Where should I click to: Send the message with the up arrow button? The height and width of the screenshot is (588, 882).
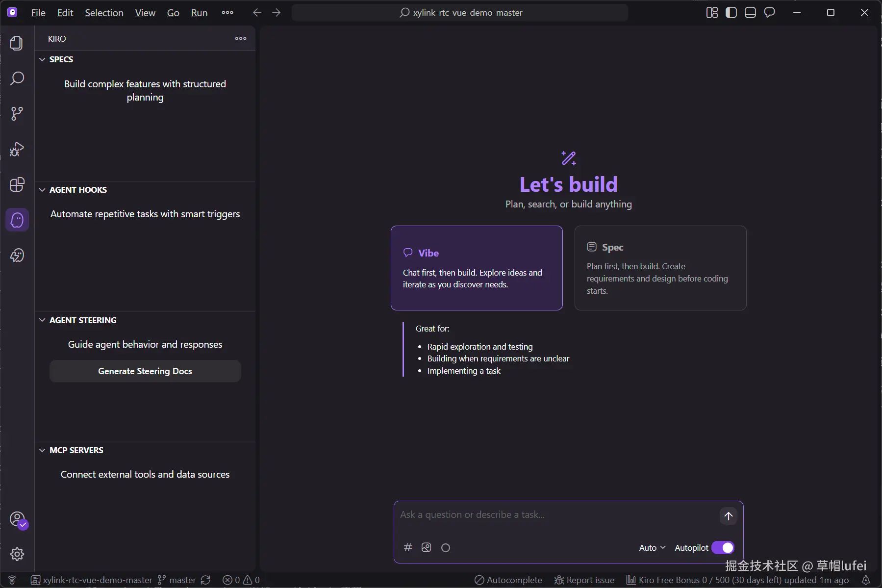point(728,515)
